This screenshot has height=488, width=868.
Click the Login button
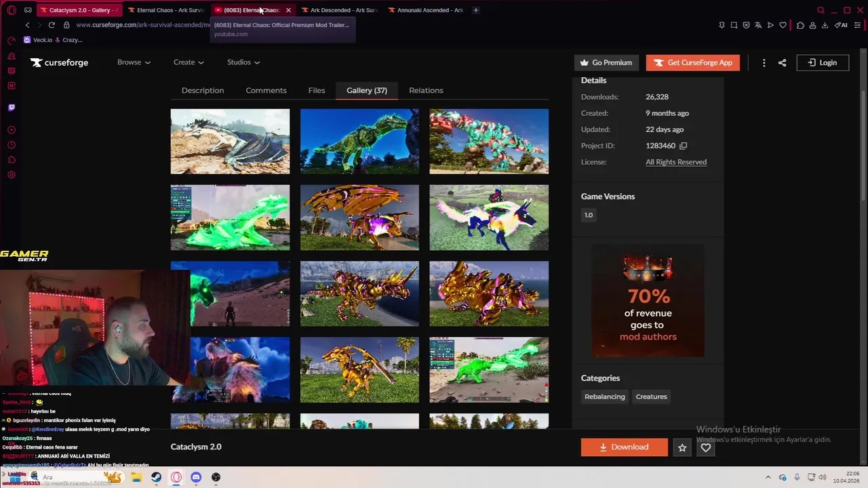click(x=823, y=62)
